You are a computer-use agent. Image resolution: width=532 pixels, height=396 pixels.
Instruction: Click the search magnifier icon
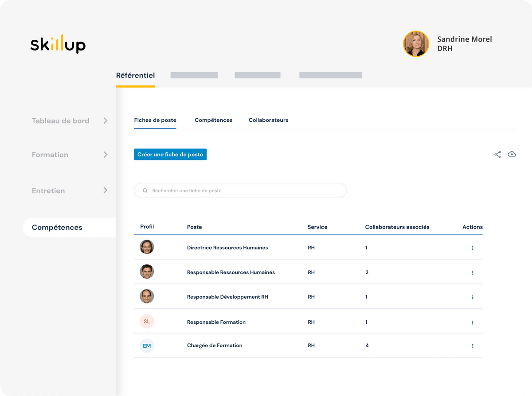click(145, 191)
